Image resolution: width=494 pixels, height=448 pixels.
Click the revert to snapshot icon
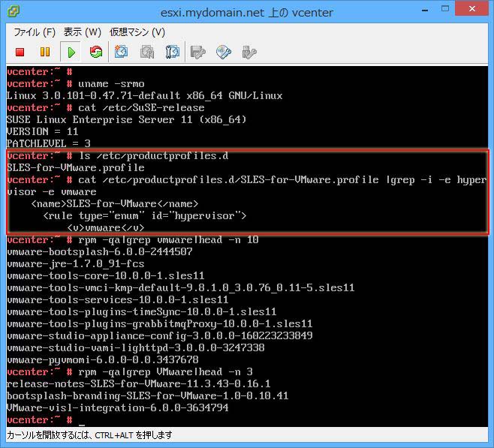[x=147, y=52]
